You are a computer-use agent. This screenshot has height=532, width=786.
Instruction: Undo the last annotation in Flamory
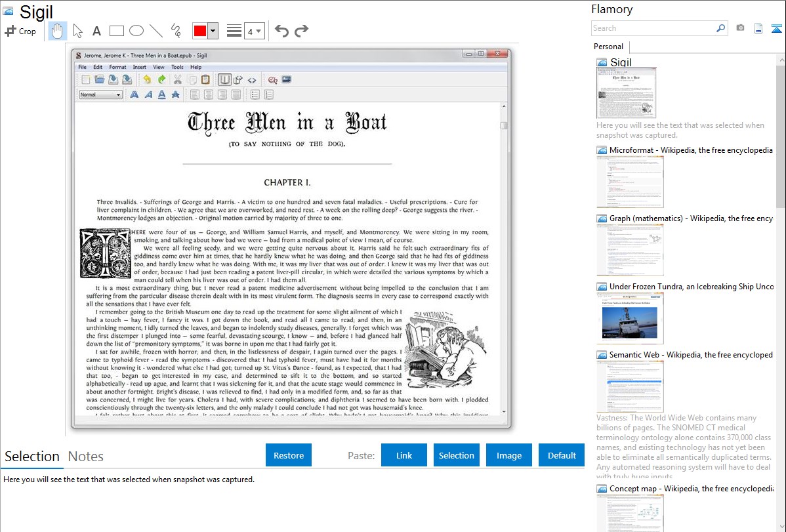(x=281, y=31)
